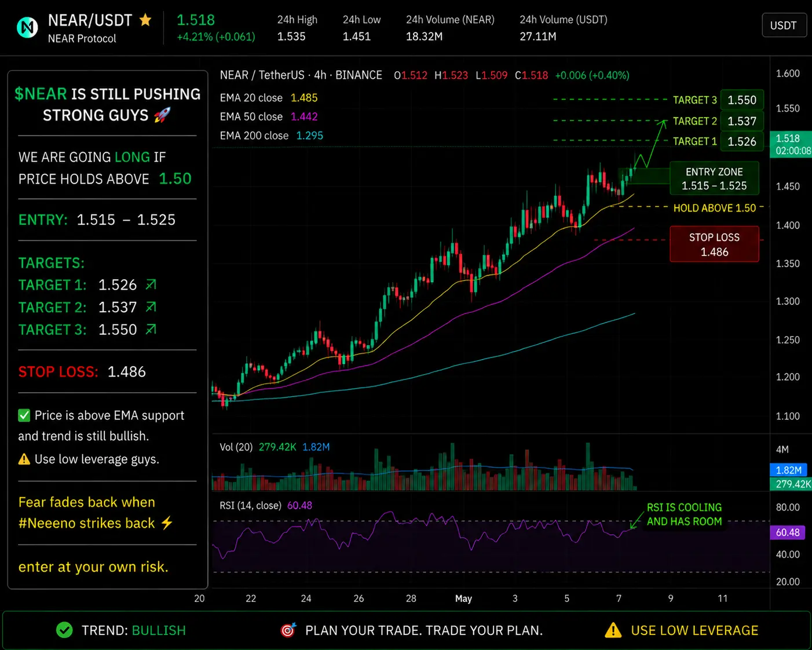Screen dimensions: 812x650
Task: Click the green check circle beside TREND: BULLISH
Action: pyautogui.click(x=64, y=630)
